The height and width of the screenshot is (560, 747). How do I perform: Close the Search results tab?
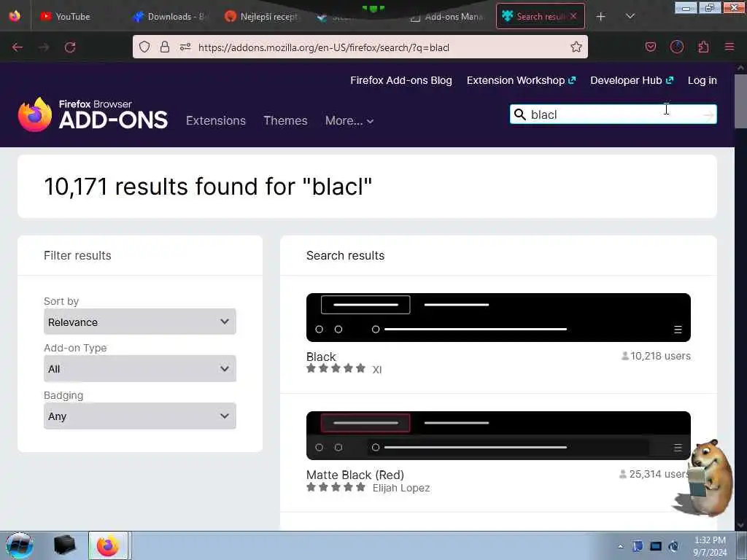tap(573, 16)
